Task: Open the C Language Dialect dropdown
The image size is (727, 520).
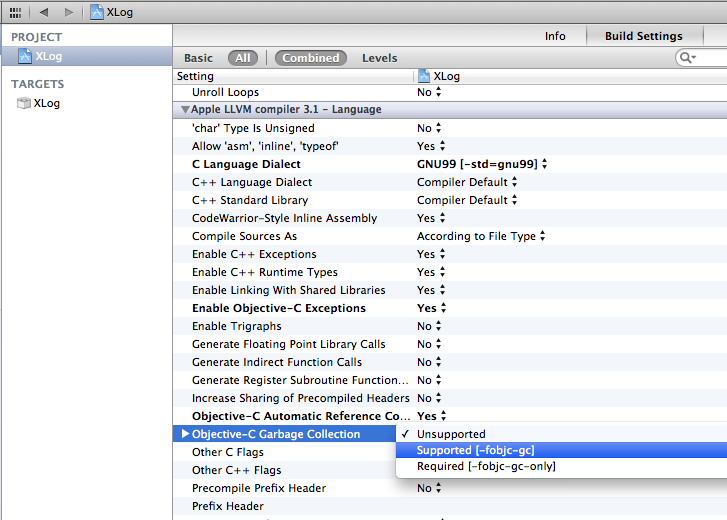Action: coord(482,164)
